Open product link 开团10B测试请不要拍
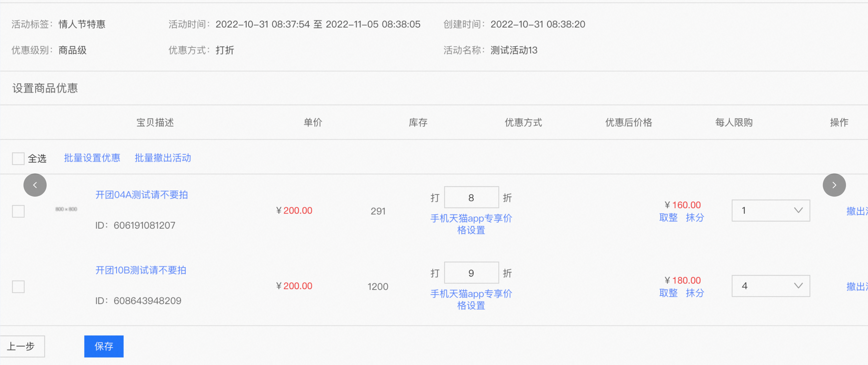868x365 pixels. click(140, 270)
